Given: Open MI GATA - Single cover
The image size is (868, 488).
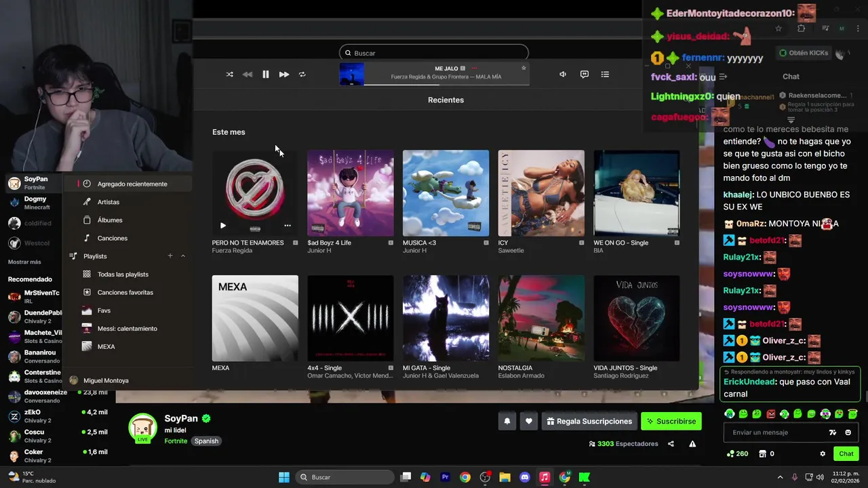Looking at the screenshot, I should 446,319.
